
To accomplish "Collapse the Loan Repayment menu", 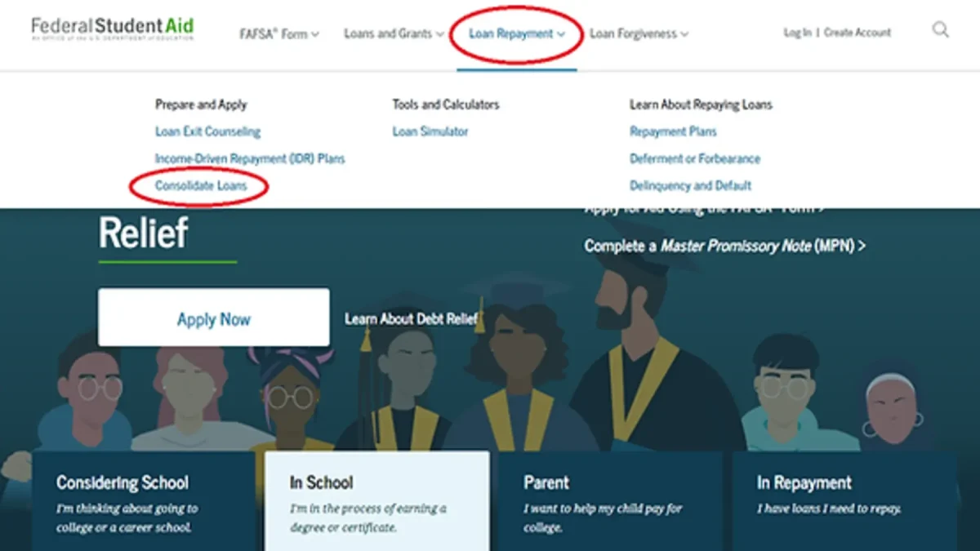I will tap(517, 34).
